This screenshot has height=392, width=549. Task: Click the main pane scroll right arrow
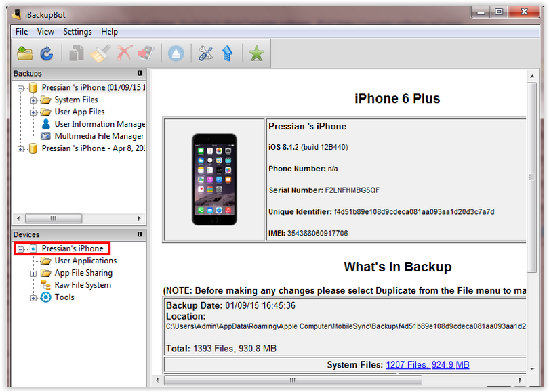click(x=520, y=380)
